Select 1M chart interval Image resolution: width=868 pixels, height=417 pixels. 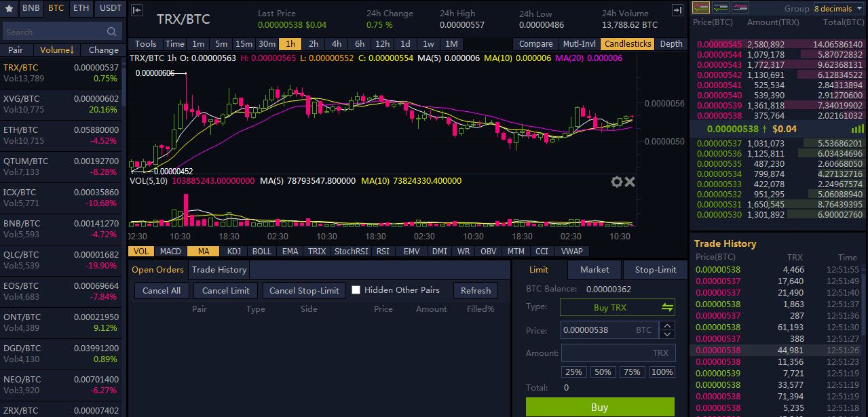click(451, 43)
